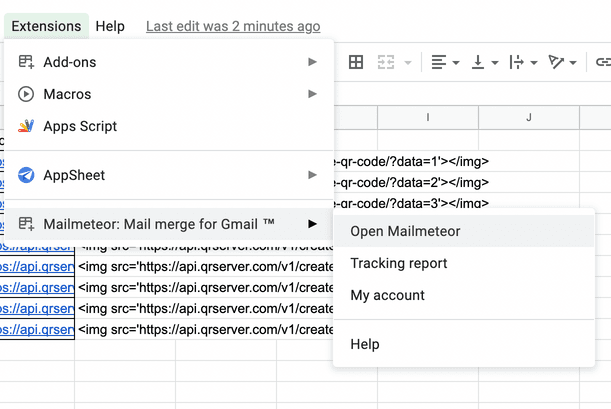Click the Merge cells toolbar icon
Viewport: 611px width, 409px height.
[386, 62]
